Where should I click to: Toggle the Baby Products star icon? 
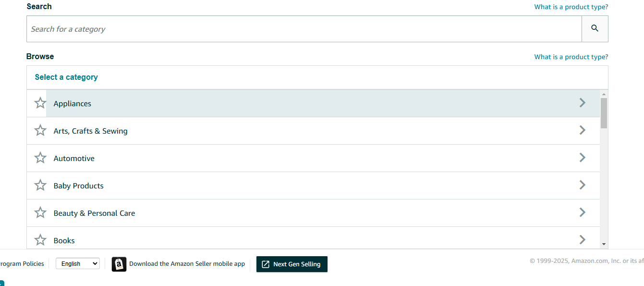(40, 186)
